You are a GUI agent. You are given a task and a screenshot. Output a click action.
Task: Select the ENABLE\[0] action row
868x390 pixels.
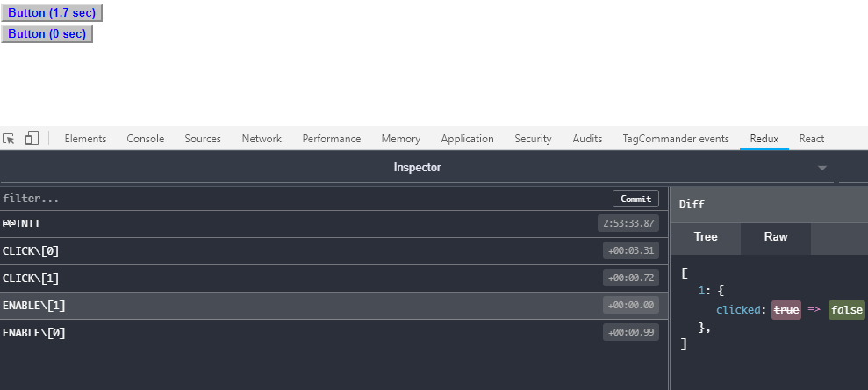point(298,333)
